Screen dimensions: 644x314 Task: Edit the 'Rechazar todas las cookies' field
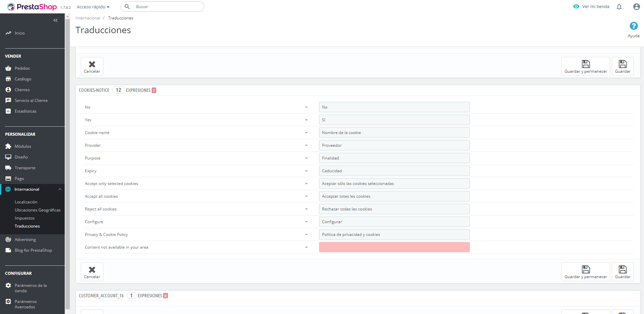(394, 209)
